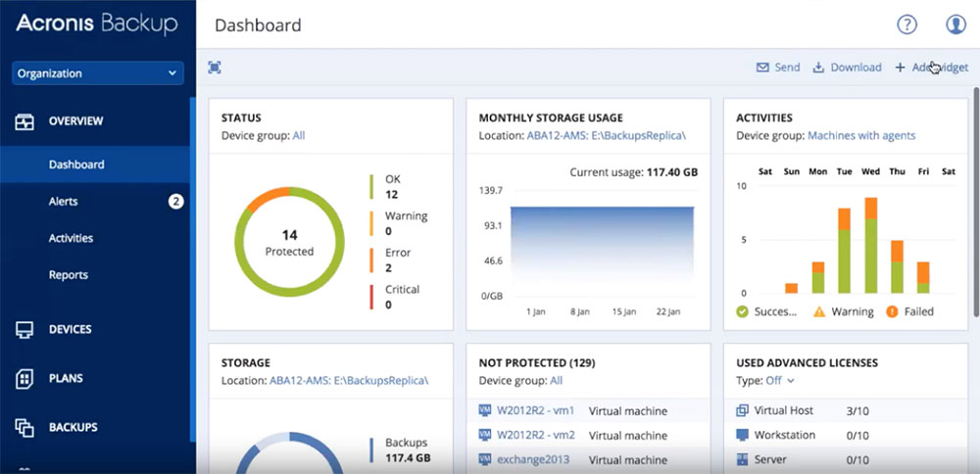The width and height of the screenshot is (980, 474).
Task: Click the exchange2013 VM icon
Action: click(x=484, y=459)
